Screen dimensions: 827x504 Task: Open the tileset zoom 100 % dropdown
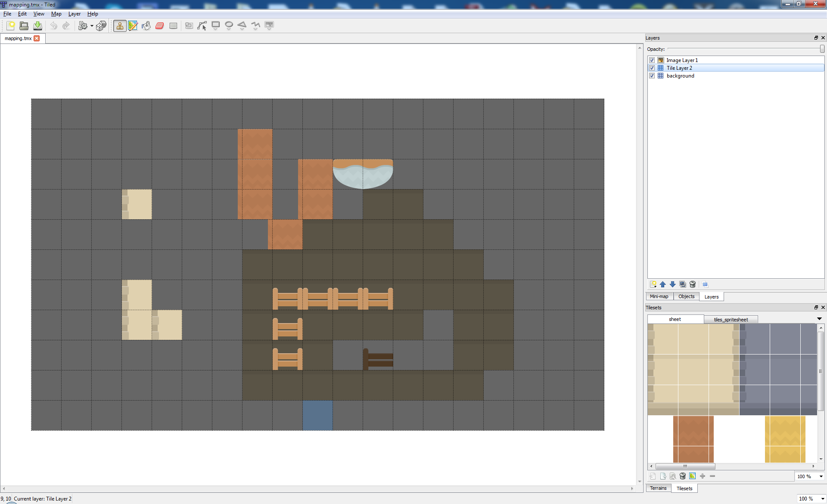pos(810,476)
